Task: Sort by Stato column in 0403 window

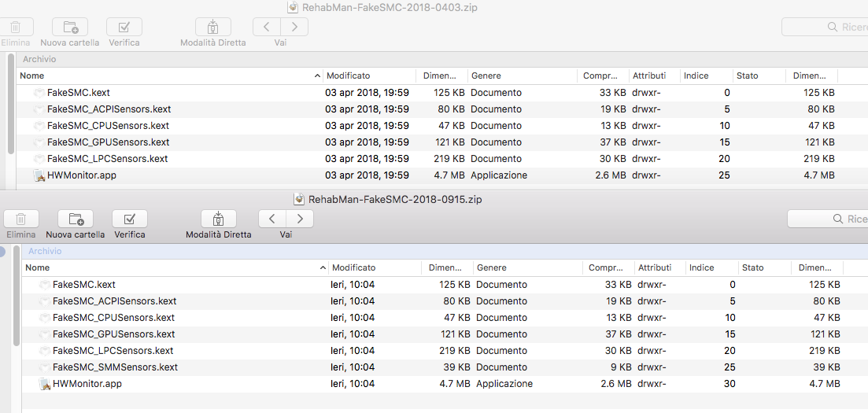Action: [x=759, y=76]
